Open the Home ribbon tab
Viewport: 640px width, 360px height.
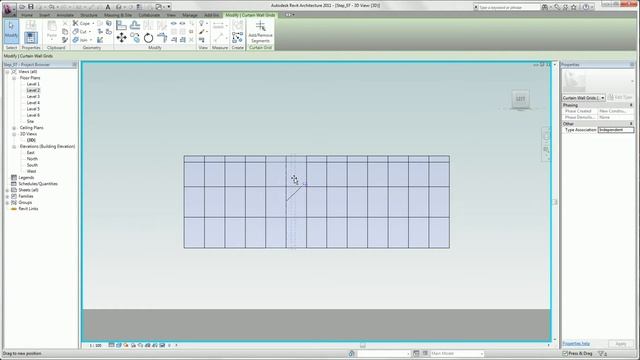coord(27,15)
